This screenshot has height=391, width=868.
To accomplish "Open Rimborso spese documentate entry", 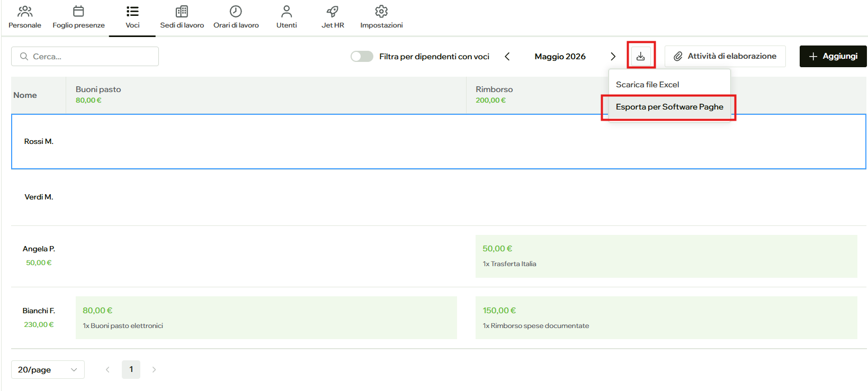I will coord(666,317).
